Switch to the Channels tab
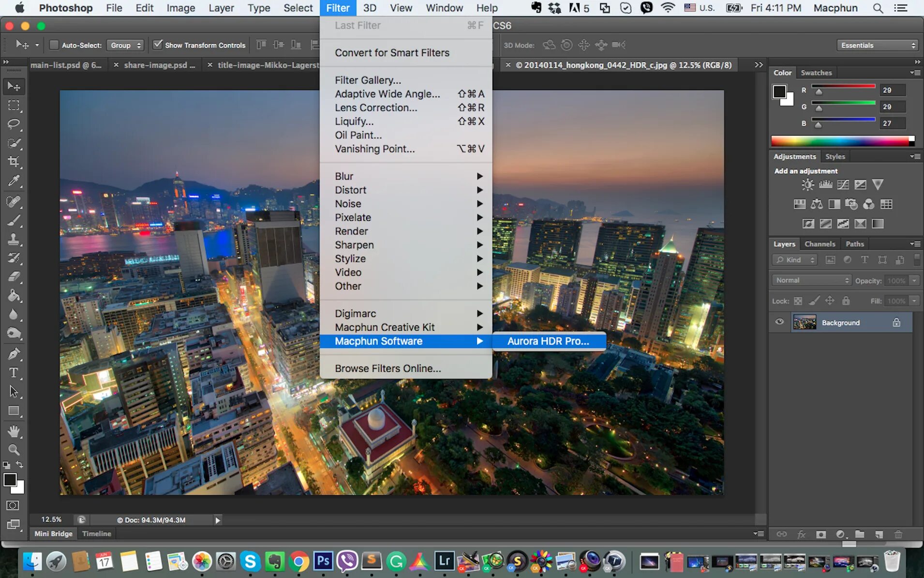The image size is (924, 578). (x=820, y=244)
